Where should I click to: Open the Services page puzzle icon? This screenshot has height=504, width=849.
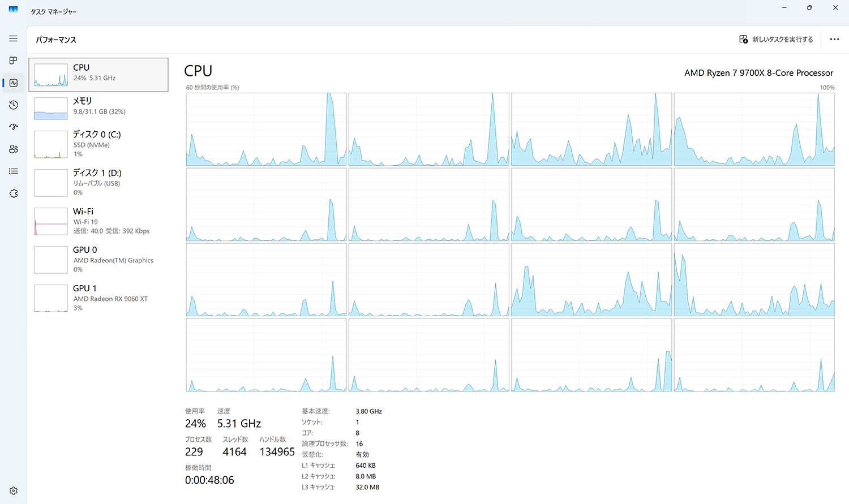coord(14,193)
